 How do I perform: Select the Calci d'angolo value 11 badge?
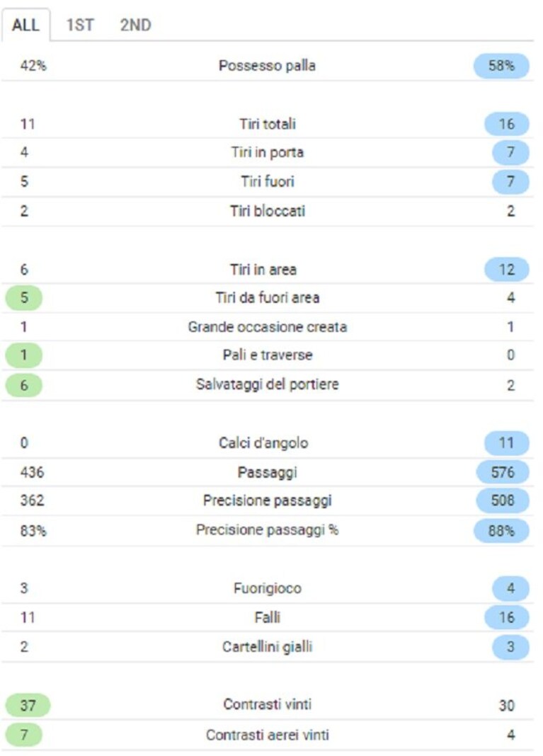(x=507, y=442)
